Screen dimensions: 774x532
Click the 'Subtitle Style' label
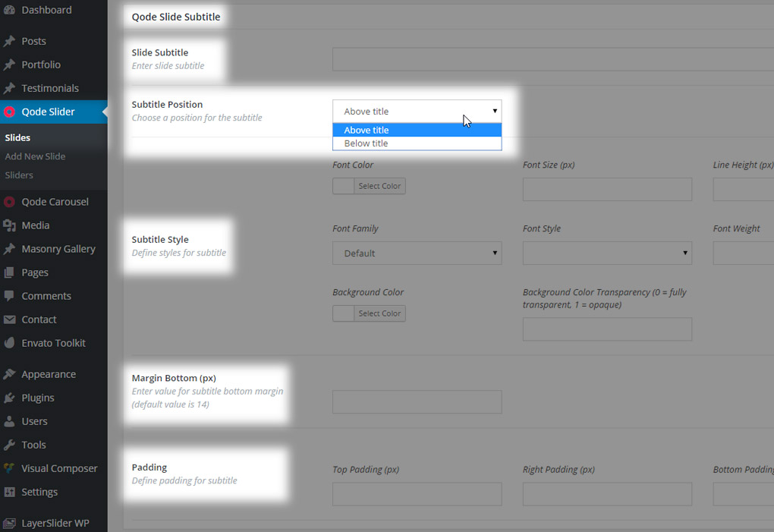point(160,239)
